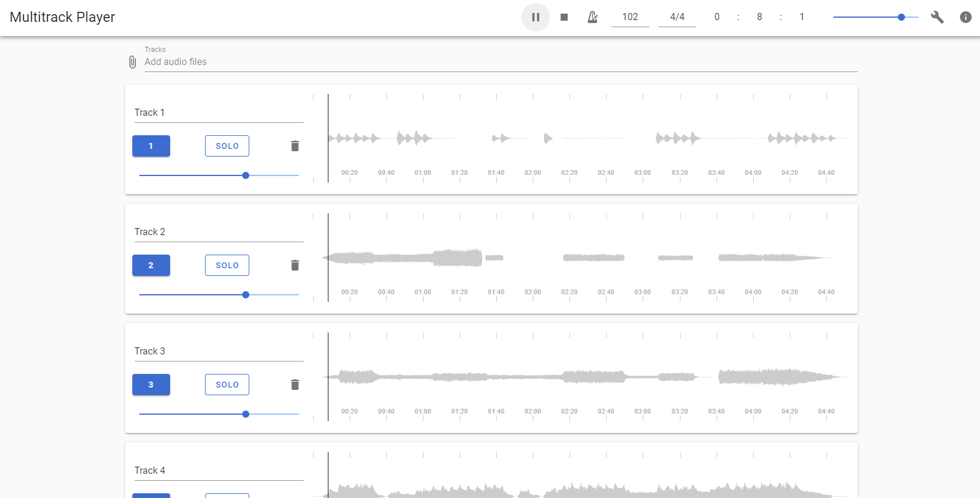Toggle the metronome icon

pos(592,17)
